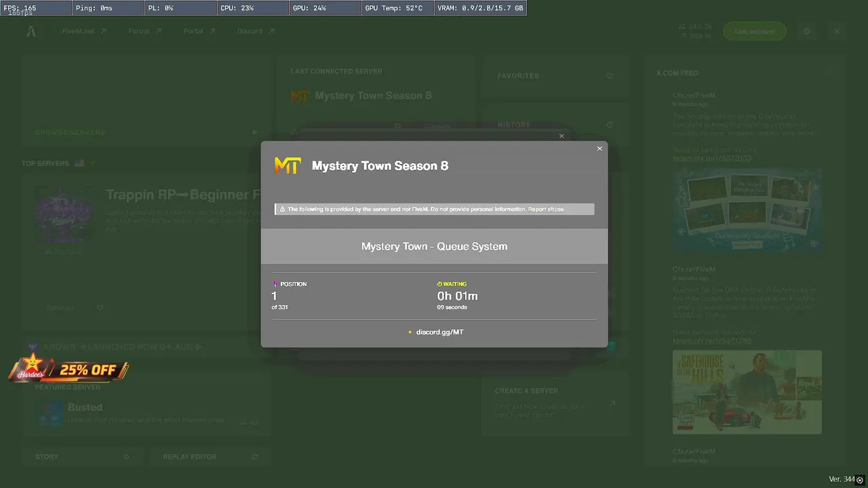Open the Trappin RP server thumbnail
The image size is (868, 488).
(64, 216)
